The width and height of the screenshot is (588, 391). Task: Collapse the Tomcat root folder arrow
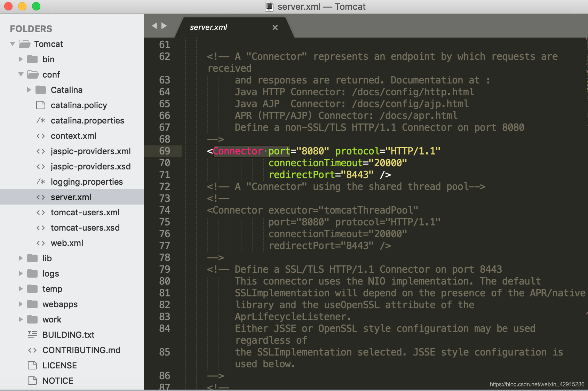(x=13, y=44)
